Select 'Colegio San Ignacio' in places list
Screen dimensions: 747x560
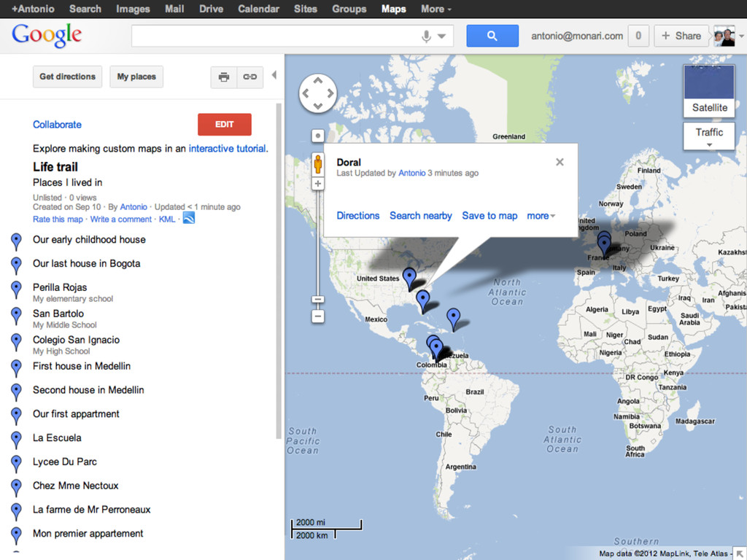[76, 340]
